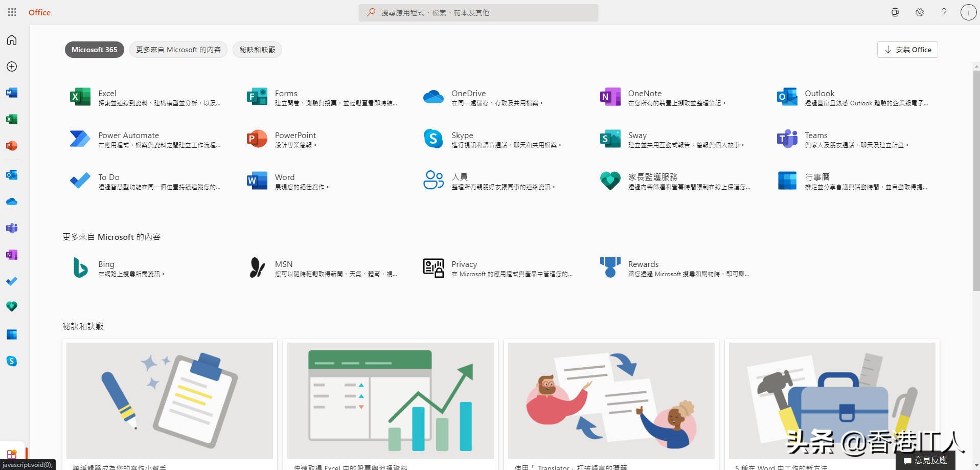Open the Excel chart tip card
This screenshot has width=980, height=470.
click(x=391, y=404)
